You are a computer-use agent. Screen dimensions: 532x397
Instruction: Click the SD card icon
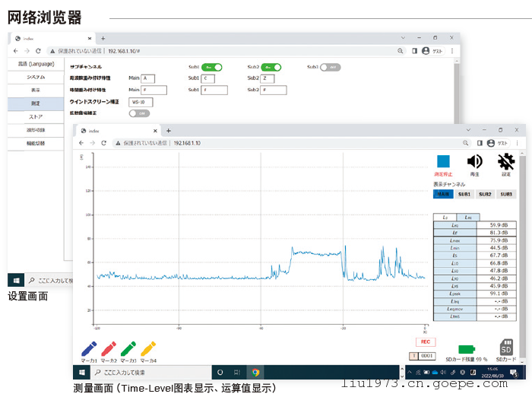[506, 348]
